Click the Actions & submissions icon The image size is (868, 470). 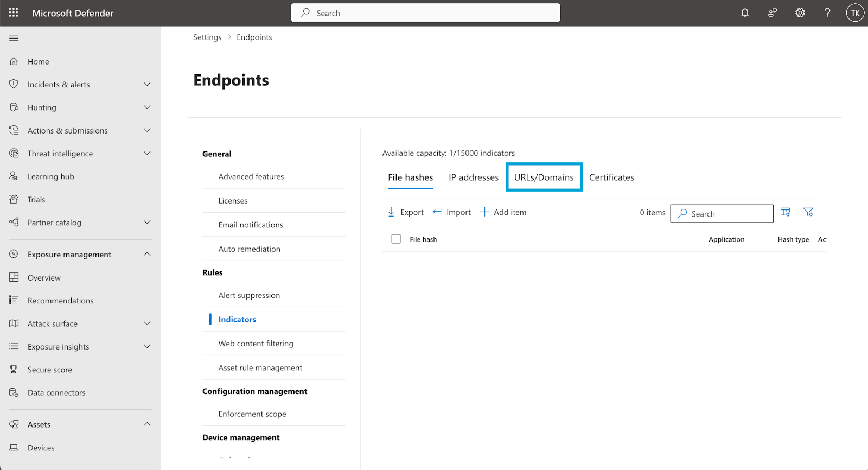click(x=14, y=130)
